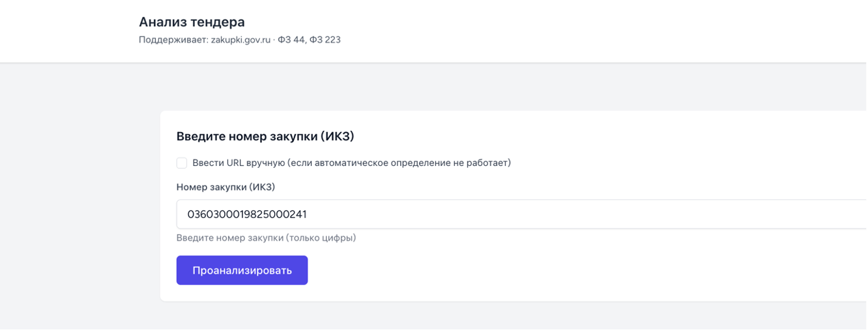
Task: Click the "ФЗ 223" text in the subtitle
Action: click(x=326, y=40)
